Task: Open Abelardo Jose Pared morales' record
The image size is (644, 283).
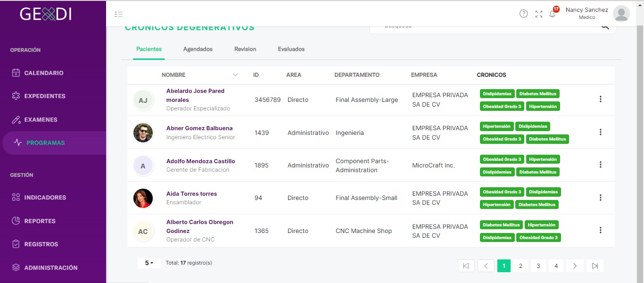Action: coord(195,95)
